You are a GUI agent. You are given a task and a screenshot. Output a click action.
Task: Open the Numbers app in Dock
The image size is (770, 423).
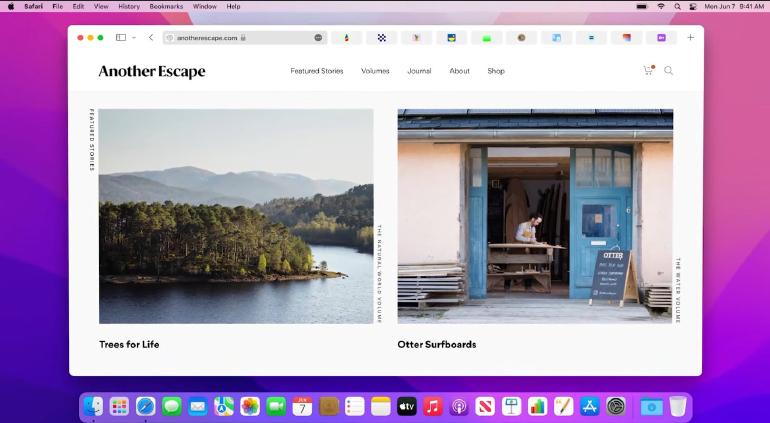537,406
